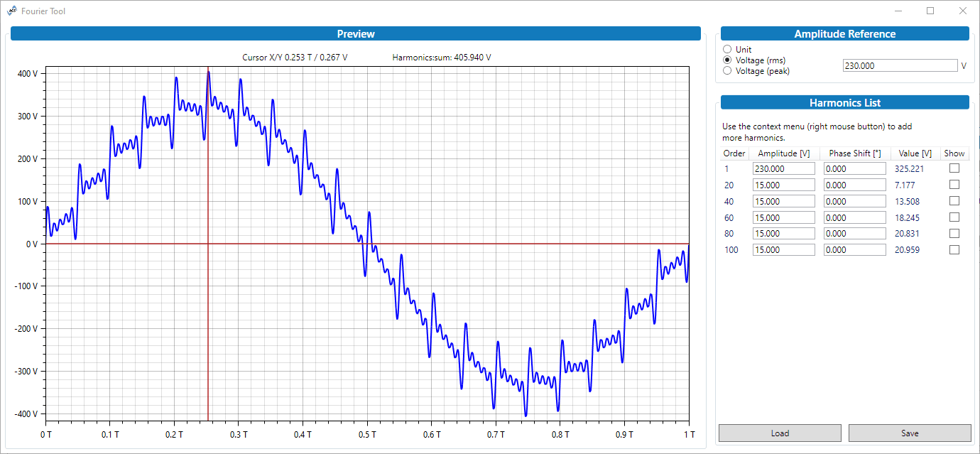Click the Phase Shift column header
This screenshot has width=980, height=454.
pos(855,153)
